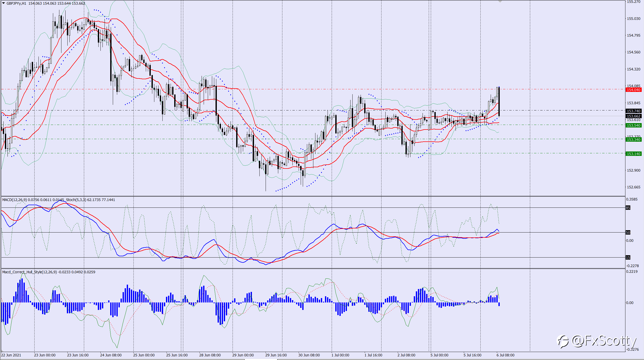Click the black 153.740 price level label
644x360 pixels.
tap(633, 111)
